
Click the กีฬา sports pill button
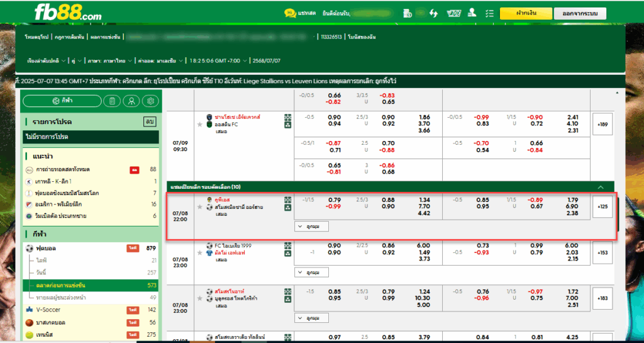[x=62, y=101]
